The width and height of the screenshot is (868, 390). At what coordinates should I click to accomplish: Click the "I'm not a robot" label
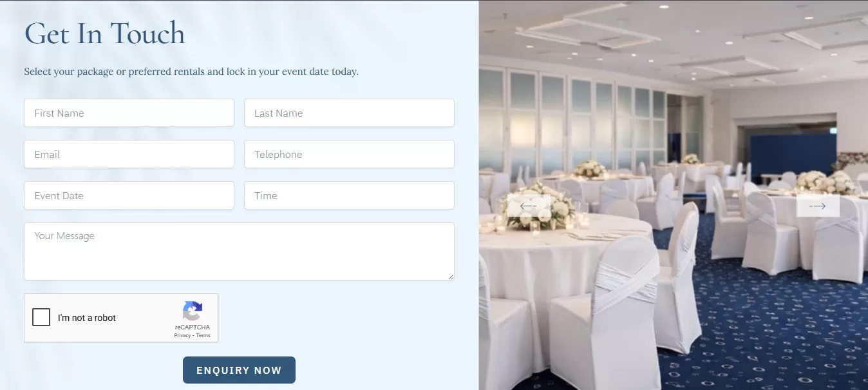[87, 318]
